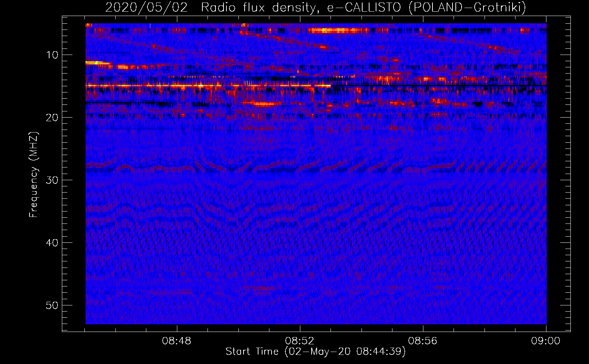Click the frequency tick label 30
This screenshot has height=364, width=589.
52,180
